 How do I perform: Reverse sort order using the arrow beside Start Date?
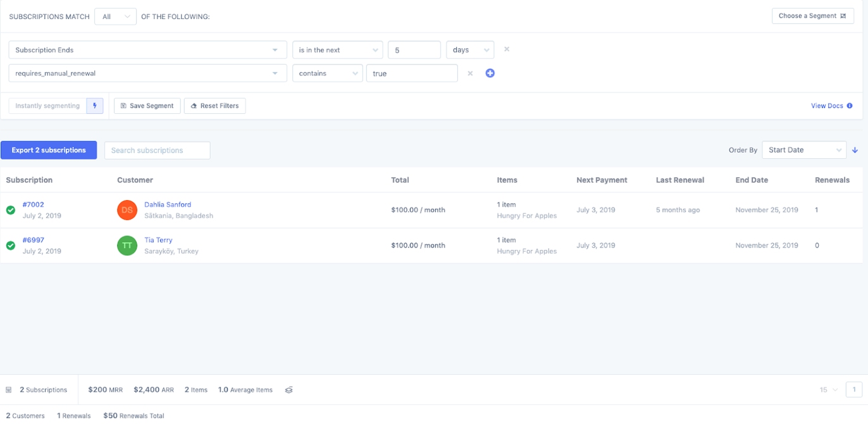(x=855, y=150)
